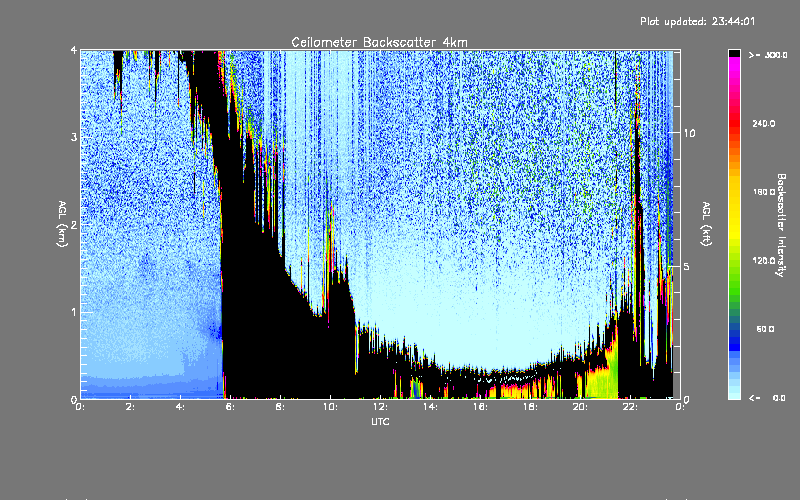Screen dimensions: 800x500
Task: Click the 2 km label on left axis
Action: [74, 224]
